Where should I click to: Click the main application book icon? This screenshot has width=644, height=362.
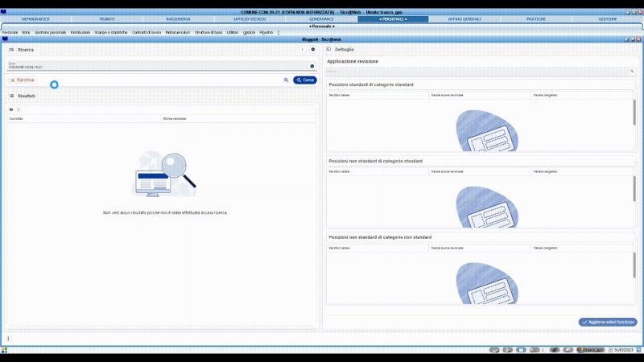[x=3, y=11]
